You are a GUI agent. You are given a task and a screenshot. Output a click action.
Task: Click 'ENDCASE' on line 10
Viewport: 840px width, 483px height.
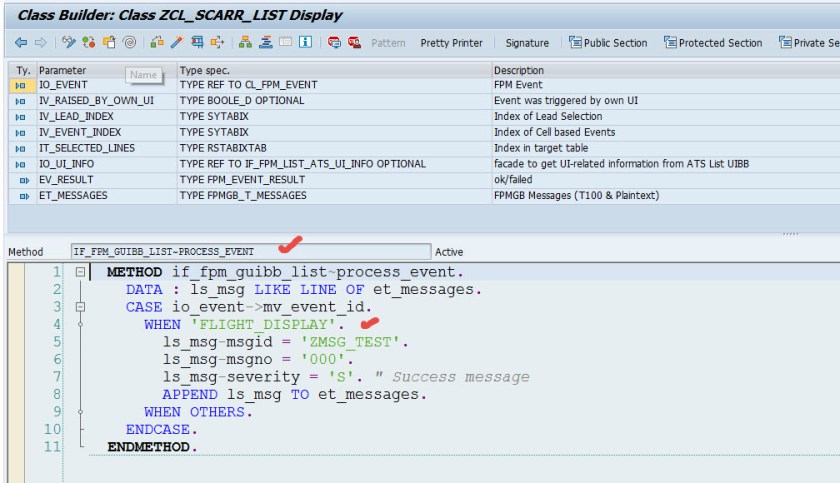(158, 429)
